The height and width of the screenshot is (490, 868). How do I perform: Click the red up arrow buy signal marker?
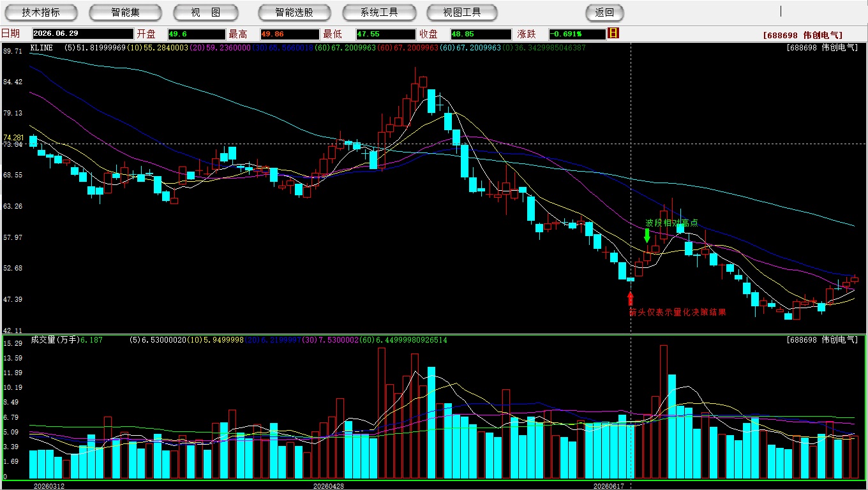point(631,298)
